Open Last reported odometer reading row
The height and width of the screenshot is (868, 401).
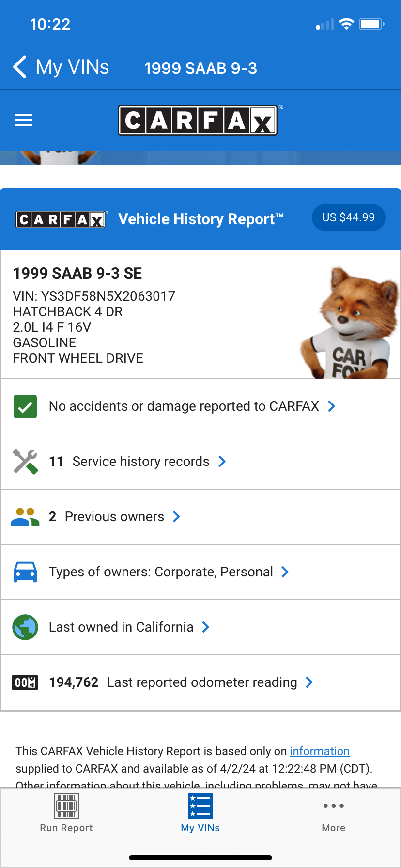pos(200,682)
